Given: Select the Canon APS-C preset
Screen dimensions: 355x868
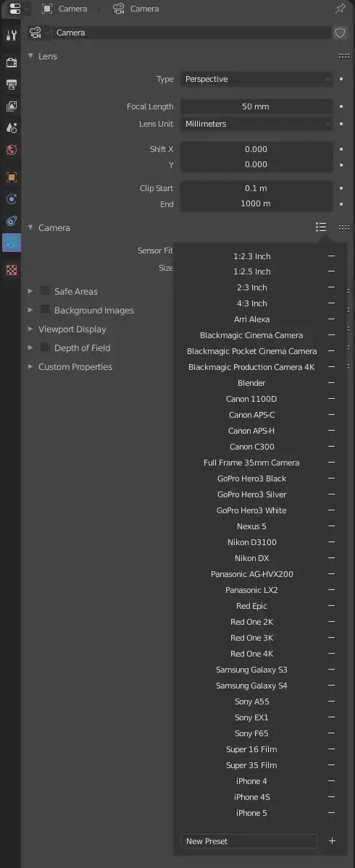Looking at the screenshot, I should pyautogui.click(x=251, y=416).
